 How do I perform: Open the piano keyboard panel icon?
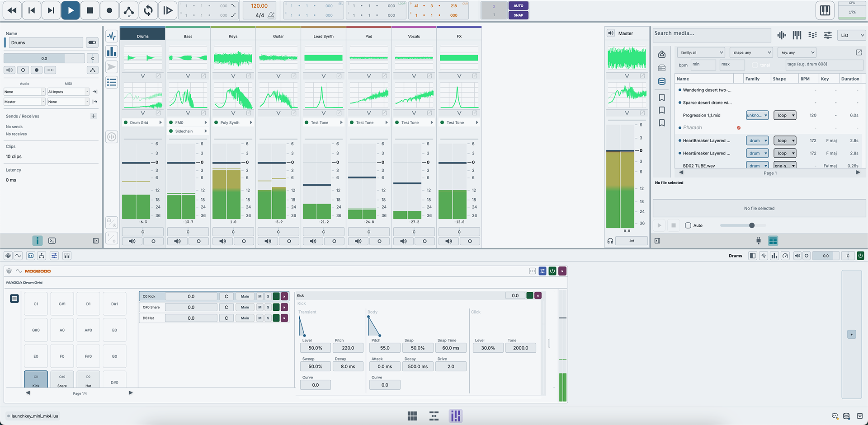tap(825, 10)
